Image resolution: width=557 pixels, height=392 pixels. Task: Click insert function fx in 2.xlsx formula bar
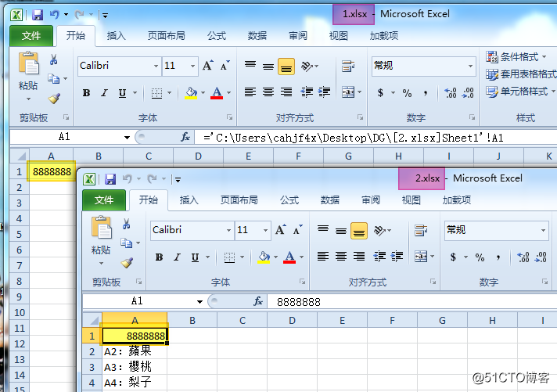tap(258, 301)
